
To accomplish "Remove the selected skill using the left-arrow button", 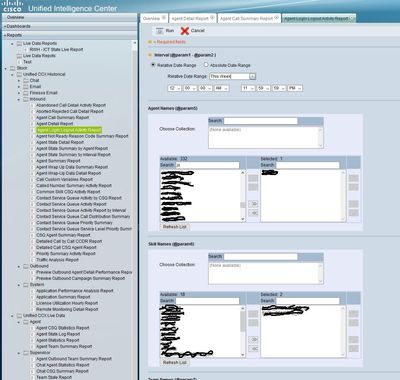I will pyautogui.click(x=253, y=348).
